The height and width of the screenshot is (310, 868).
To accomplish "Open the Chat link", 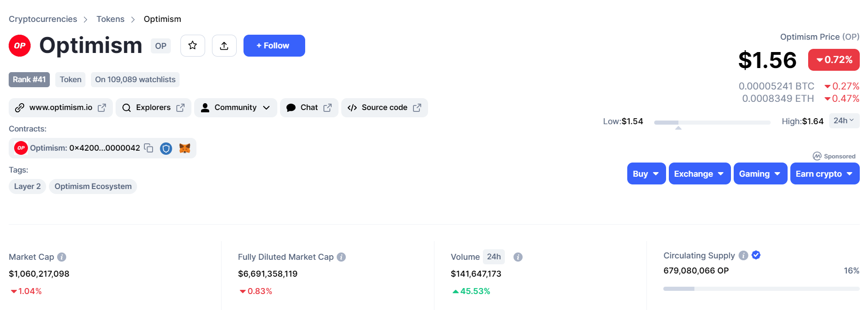I will [309, 108].
